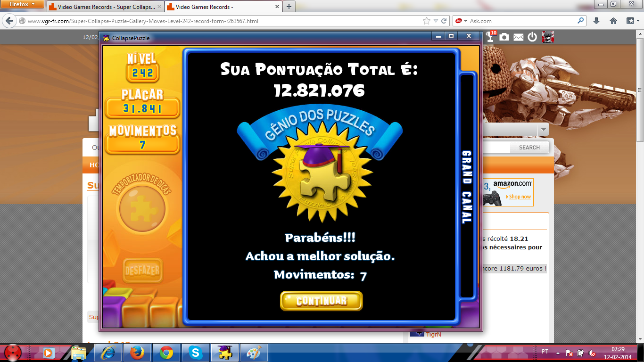
Task: Show URL history dropdown arrow
Action: point(436,21)
